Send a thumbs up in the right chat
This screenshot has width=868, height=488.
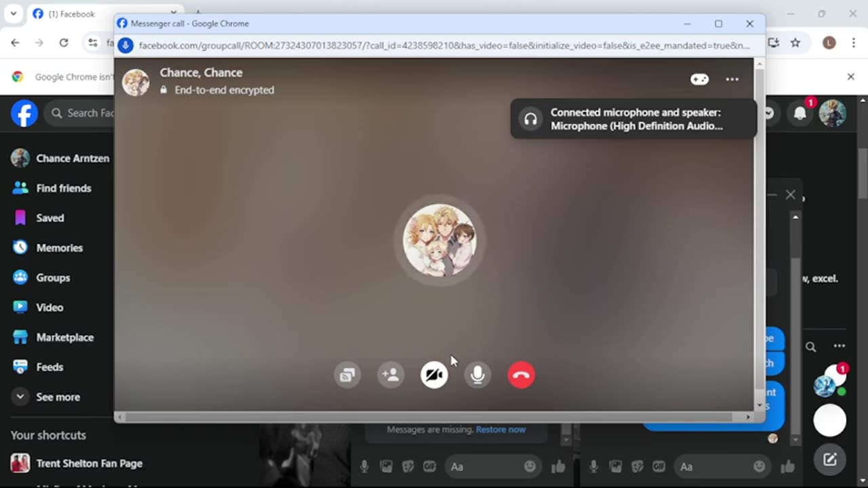(787, 466)
